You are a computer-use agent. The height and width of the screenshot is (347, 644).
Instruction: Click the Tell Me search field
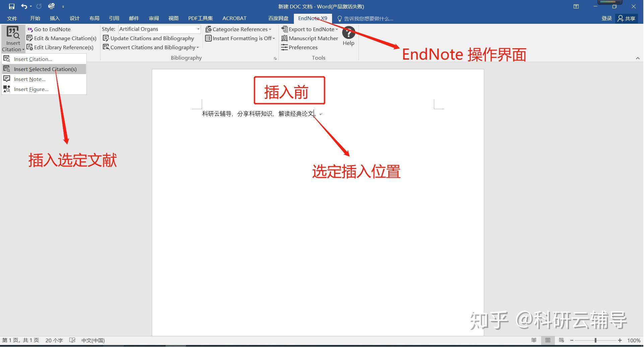coord(369,19)
